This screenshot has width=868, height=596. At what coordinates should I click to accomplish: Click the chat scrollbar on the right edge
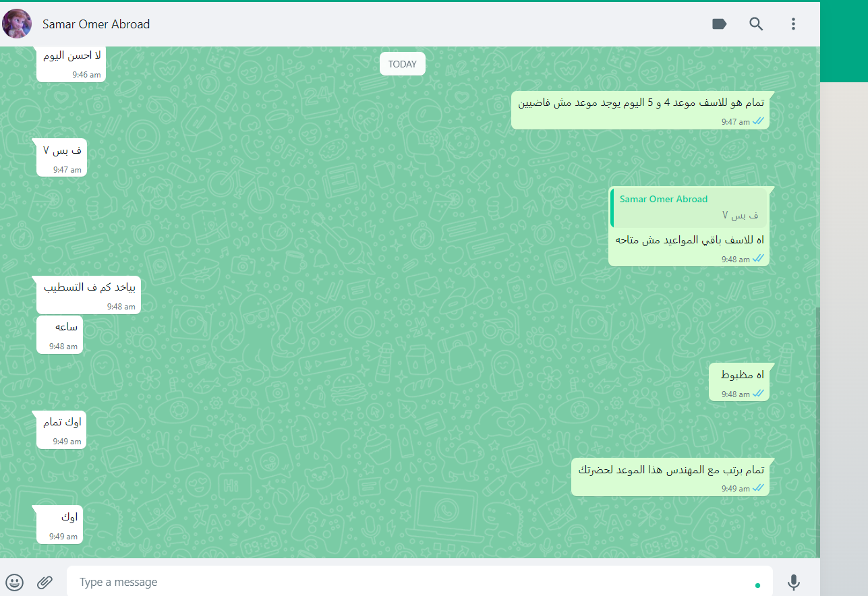point(817,433)
